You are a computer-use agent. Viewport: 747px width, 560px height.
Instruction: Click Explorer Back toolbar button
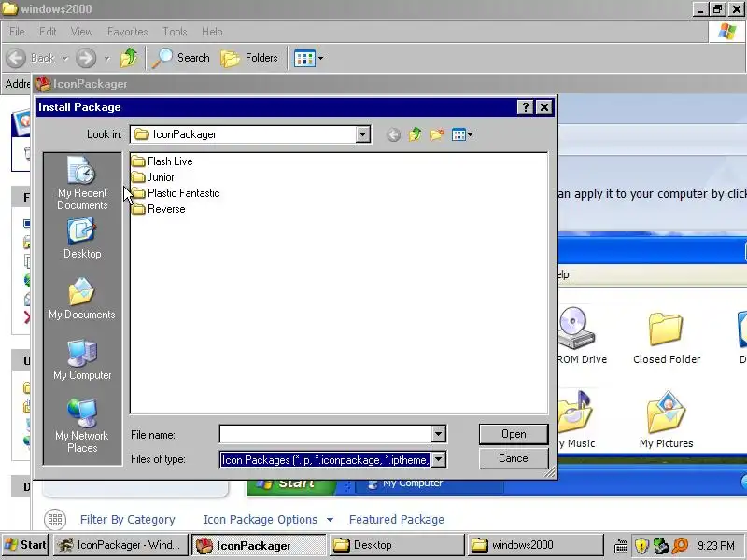coord(31,58)
